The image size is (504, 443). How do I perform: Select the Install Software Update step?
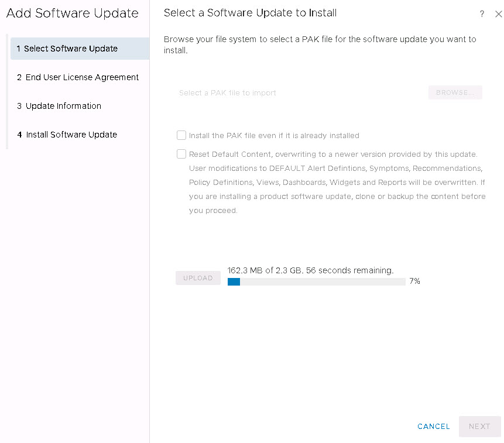(71, 135)
